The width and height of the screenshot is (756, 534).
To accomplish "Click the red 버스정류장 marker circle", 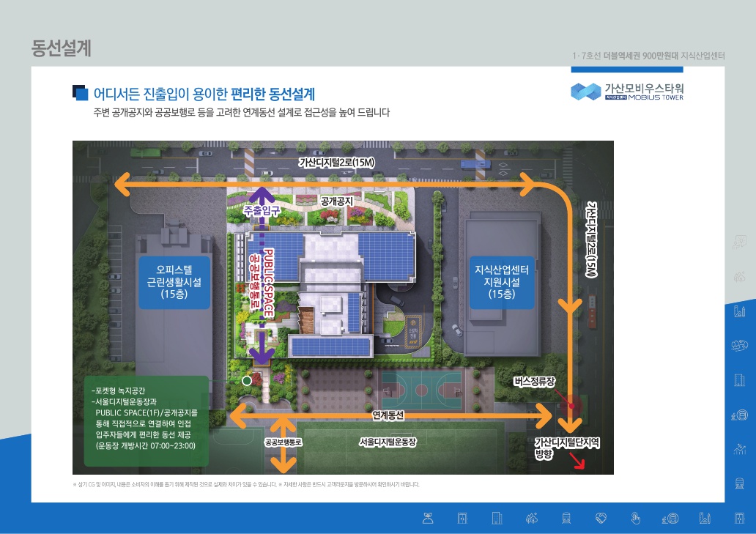I will tap(572, 405).
